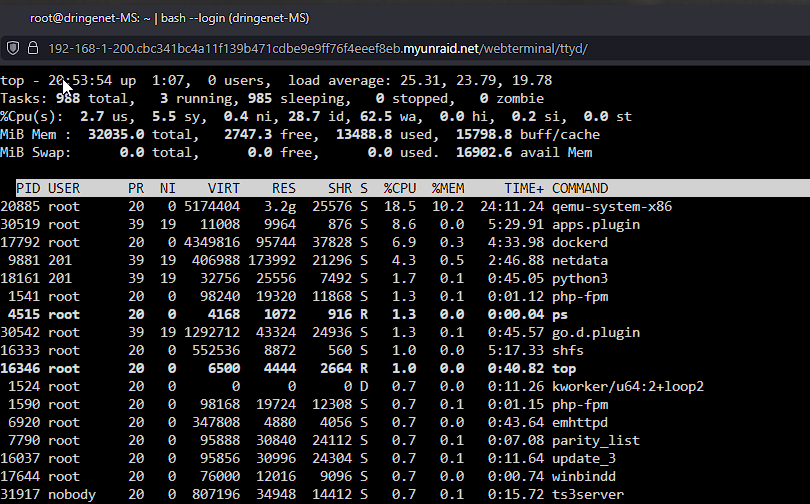The height and width of the screenshot is (504, 810).
Task: Click the shfs command name
Action: [568, 351]
